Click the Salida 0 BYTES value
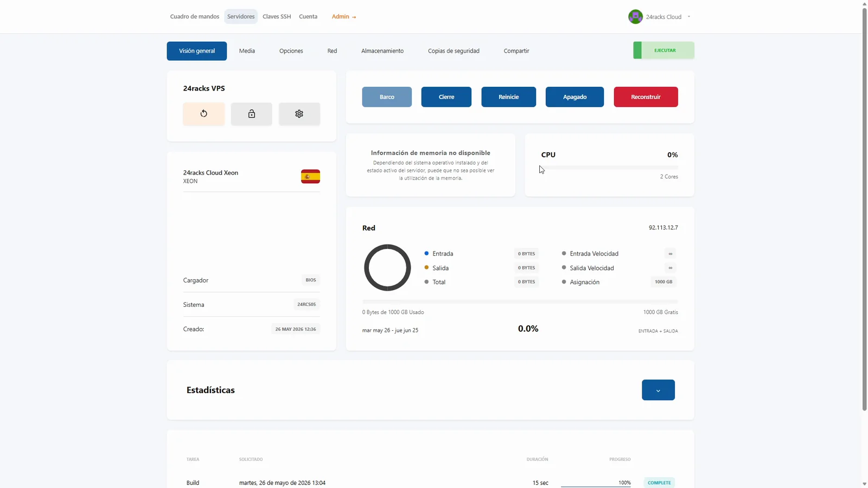 coord(526,268)
